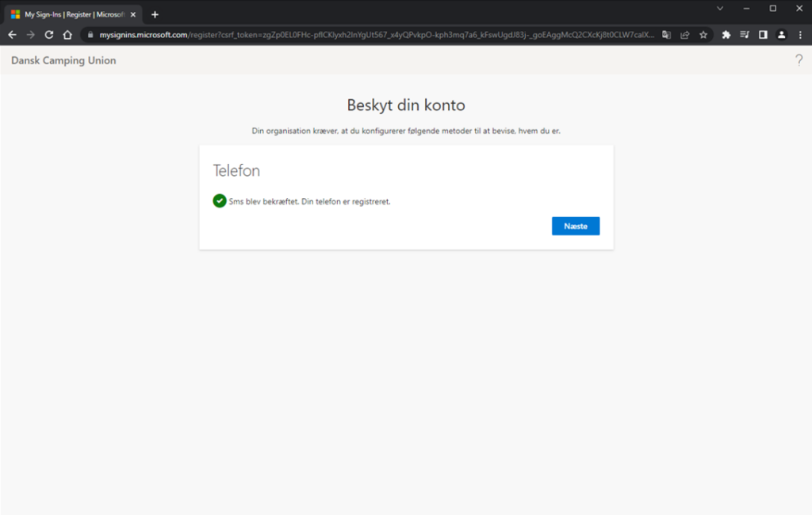
Task: Share this page via share icon
Action: point(685,35)
